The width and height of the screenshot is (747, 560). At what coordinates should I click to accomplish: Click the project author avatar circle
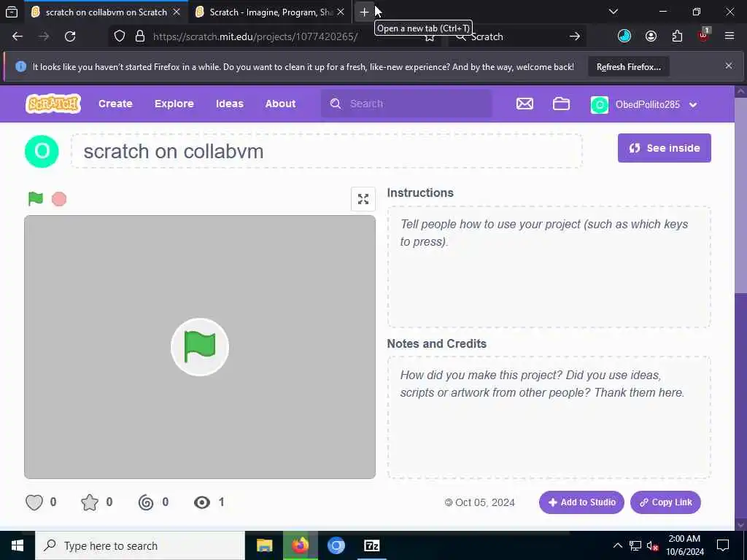click(42, 152)
